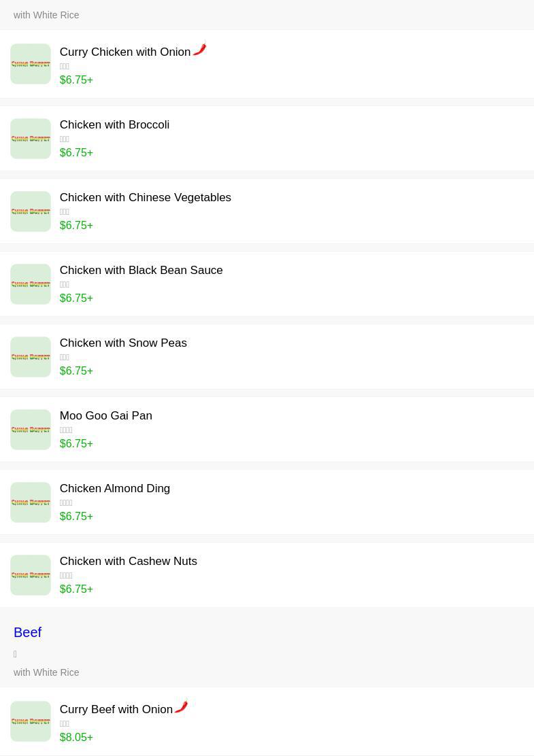534x756 pixels.
Task: Click the $8.05+ price for Curry Beef
Action: click(76, 738)
